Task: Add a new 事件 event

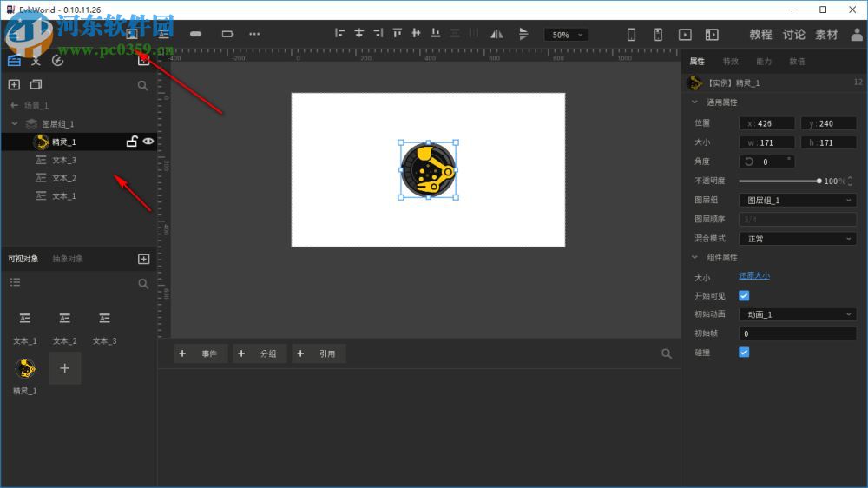Action: pos(201,353)
